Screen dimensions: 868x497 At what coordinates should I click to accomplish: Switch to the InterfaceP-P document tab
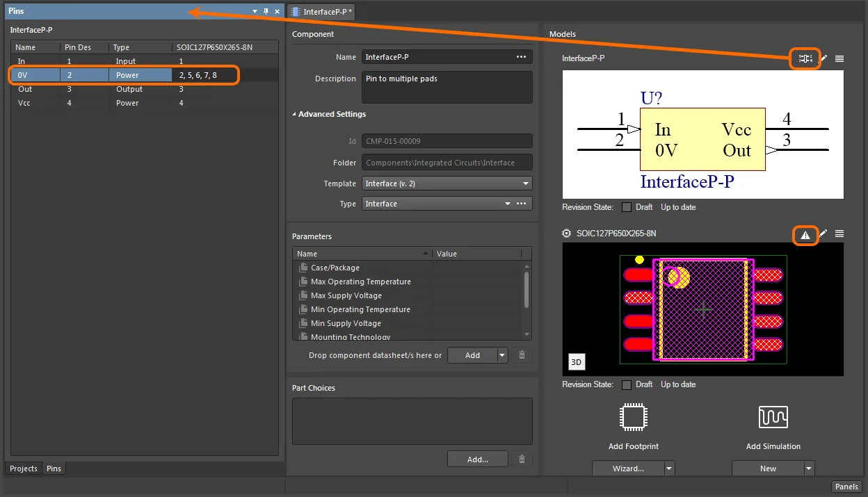(x=321, y=11)
